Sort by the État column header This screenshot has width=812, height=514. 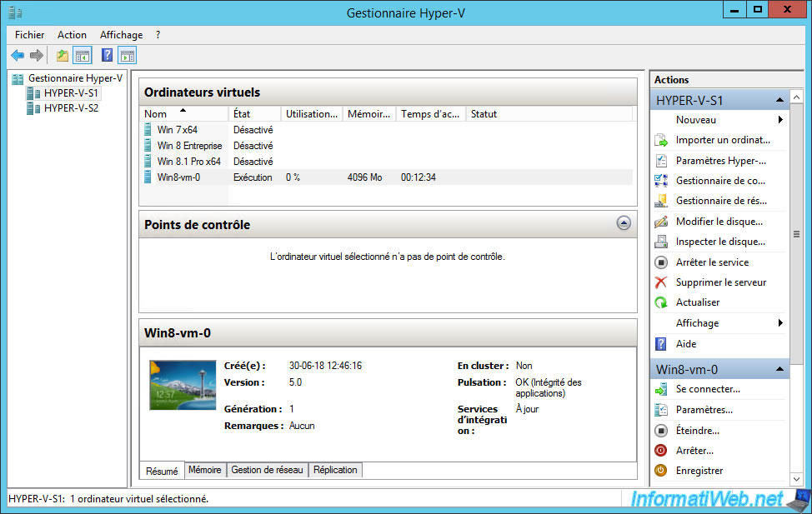coord(254,114)
